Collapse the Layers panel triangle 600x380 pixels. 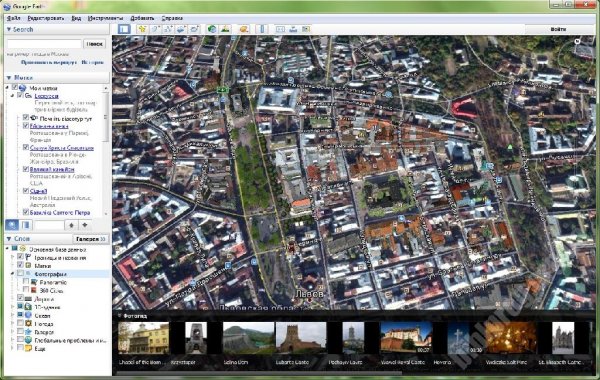(x=8, y=239)
